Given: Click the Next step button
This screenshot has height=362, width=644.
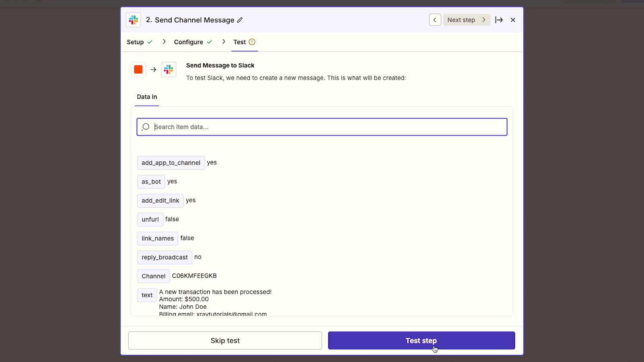Looking at the screenshot, I should point(466,20).
